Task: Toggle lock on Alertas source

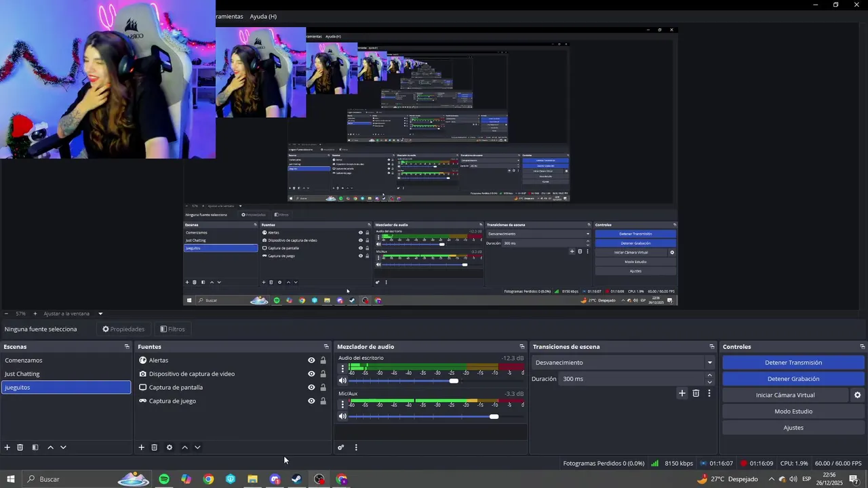Action: (x=323, y=361)
